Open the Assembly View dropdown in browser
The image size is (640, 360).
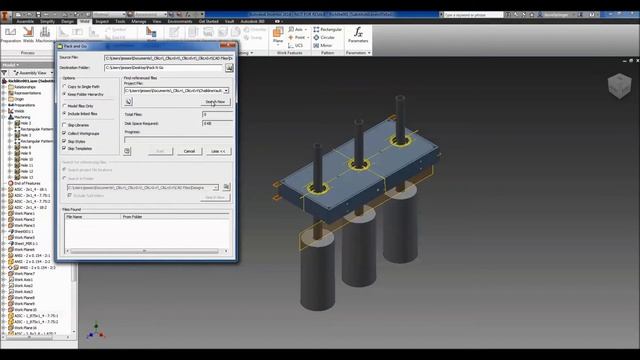pos(51,73)
